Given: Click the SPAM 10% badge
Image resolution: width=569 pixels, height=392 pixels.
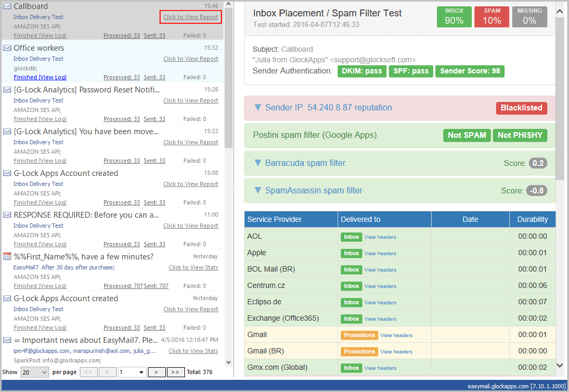Looking at the screenshot, I should click(x=492, y=17).
